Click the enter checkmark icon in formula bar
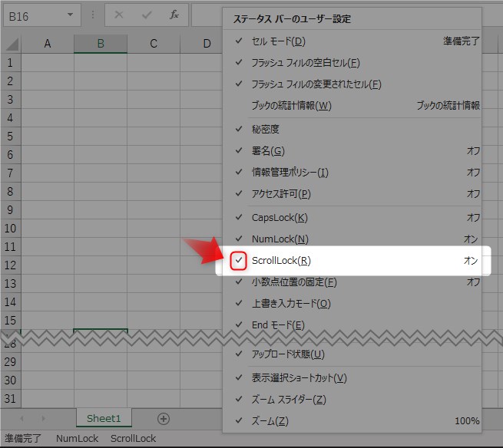 (146, 15)
